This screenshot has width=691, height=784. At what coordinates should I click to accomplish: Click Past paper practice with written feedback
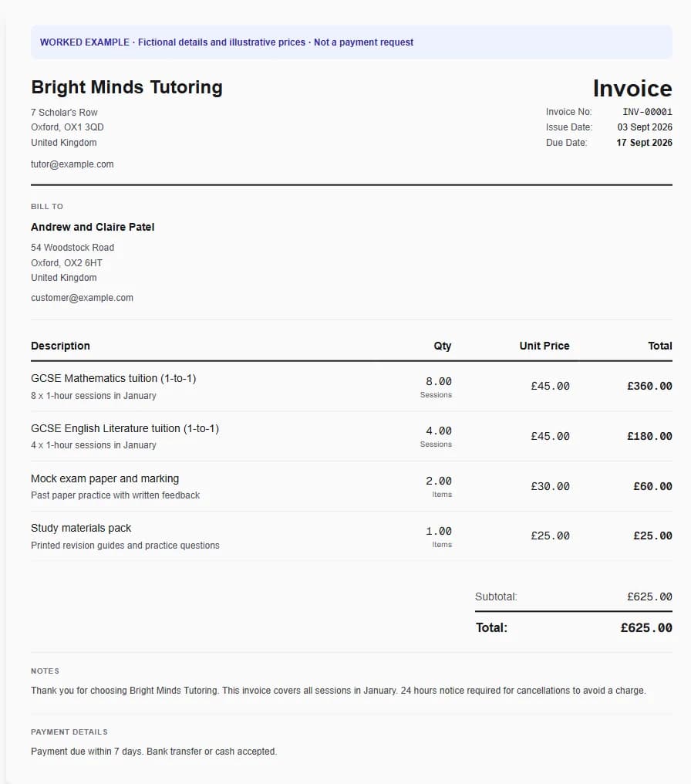point(116,495)
